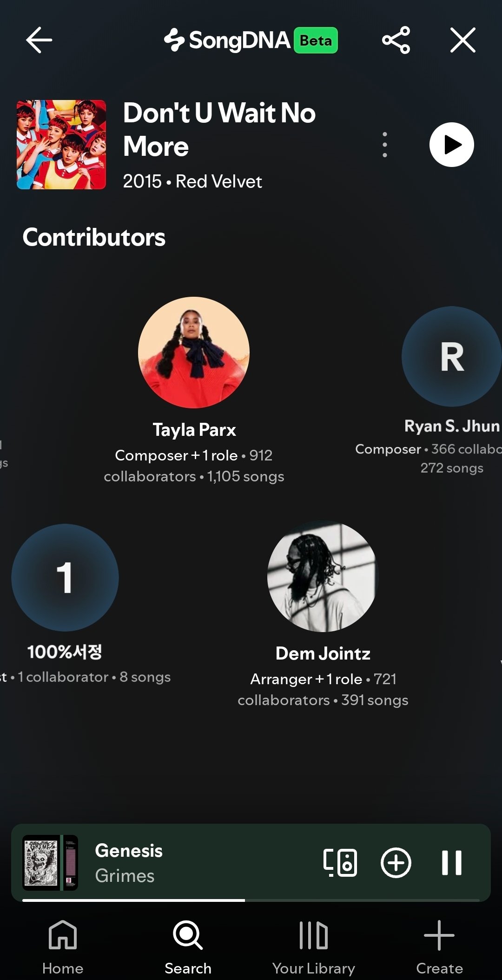Select the Ryan S. Jhun contributor avatar
502x980 pixels.
coord(452,356)
